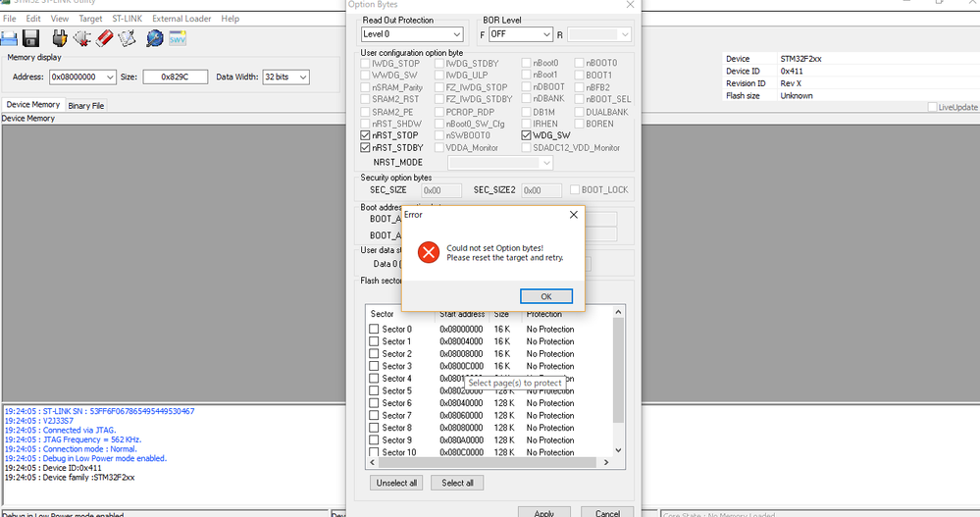Switch to the Device Memory tab
Viewport: 980px width, 517px height.
click(33, 104)
